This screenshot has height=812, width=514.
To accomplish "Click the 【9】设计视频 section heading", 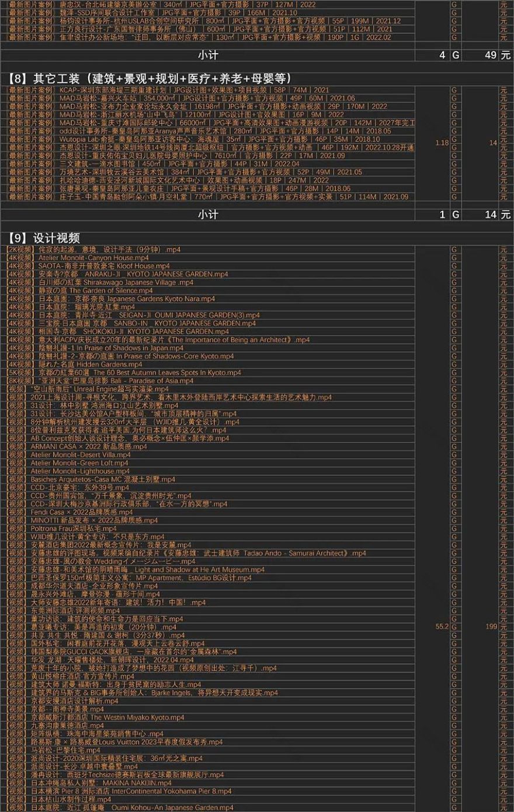I will (x=44, y=238).
